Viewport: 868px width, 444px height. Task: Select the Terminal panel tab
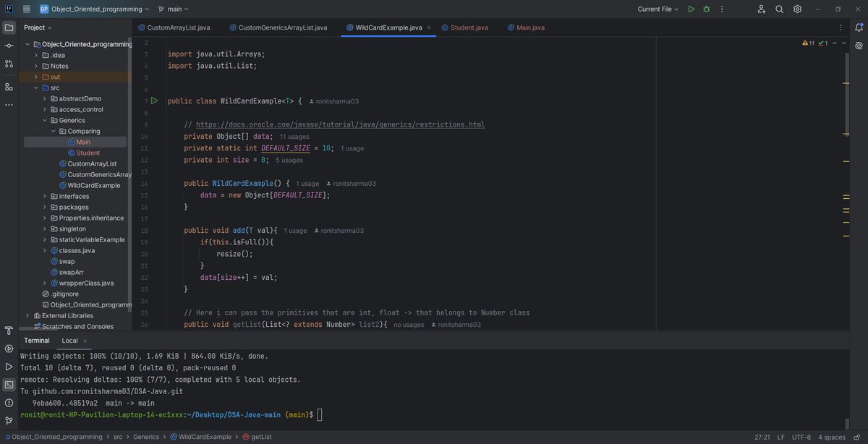[37, 341]
